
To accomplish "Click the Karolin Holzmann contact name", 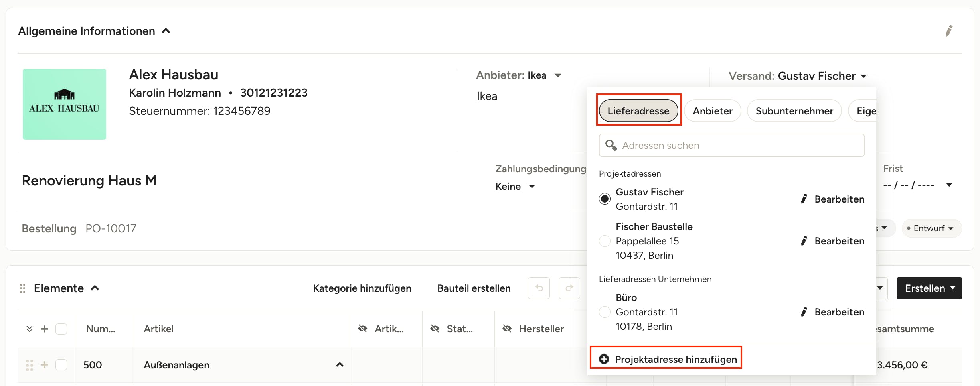I will pyautogui.click(x=175, y=93).
